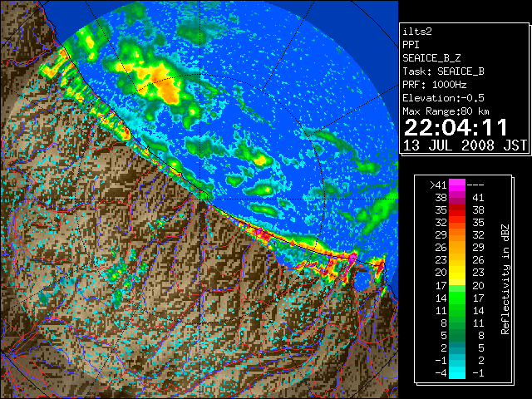
Task: Click the 'Task: SEAICE_B' line
Action: click(x=443, y=71)
